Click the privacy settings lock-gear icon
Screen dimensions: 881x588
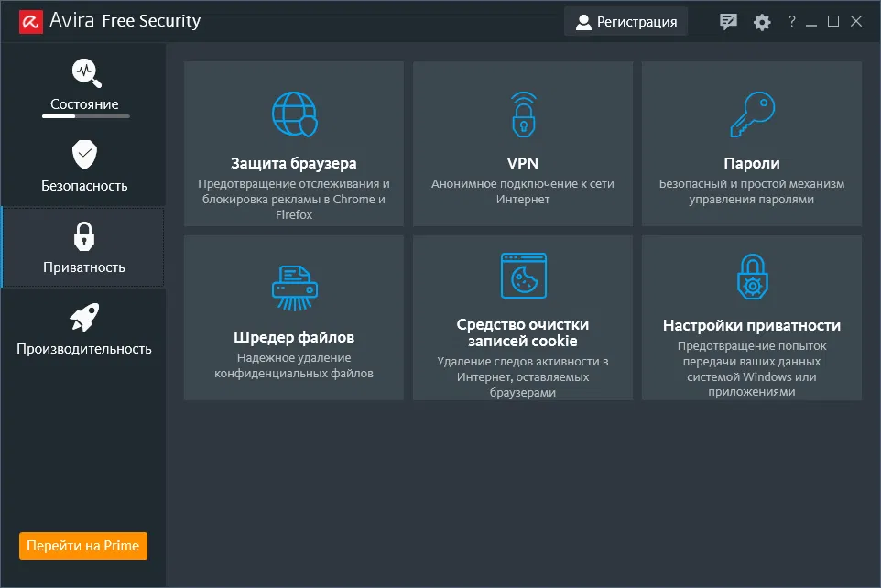click(751, 278)
